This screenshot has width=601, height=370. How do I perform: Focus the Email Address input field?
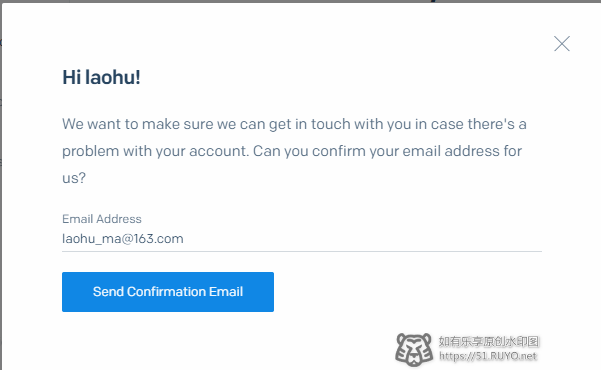[x=302, y=239]
